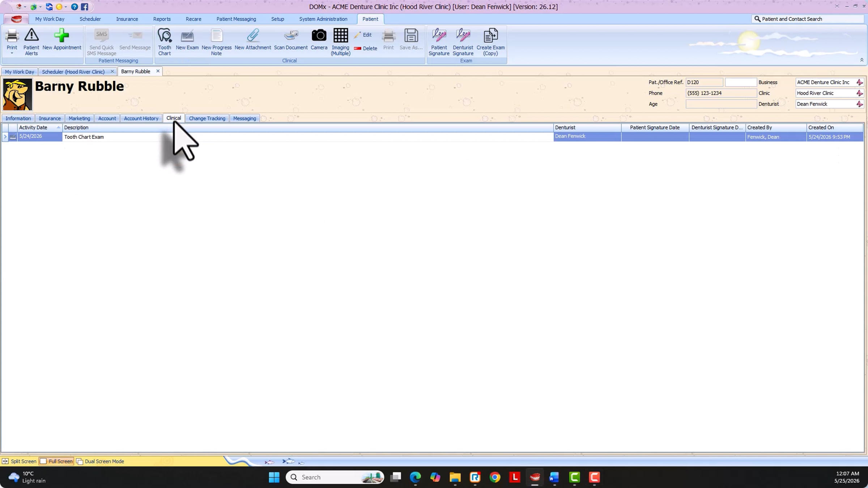Open the Patient ribbon tab
Screen dimensions: 868x488
pyautogui.click(x=370, y=19)
